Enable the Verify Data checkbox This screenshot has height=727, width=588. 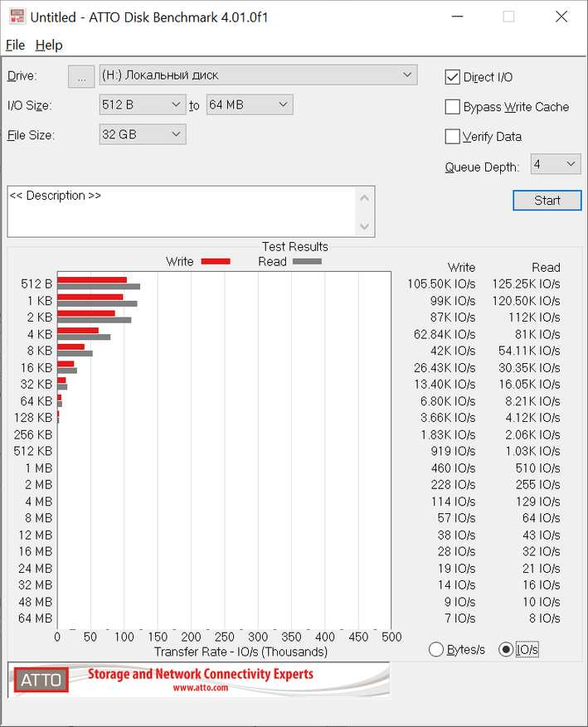pyautogui.click(x=453, y=137)
